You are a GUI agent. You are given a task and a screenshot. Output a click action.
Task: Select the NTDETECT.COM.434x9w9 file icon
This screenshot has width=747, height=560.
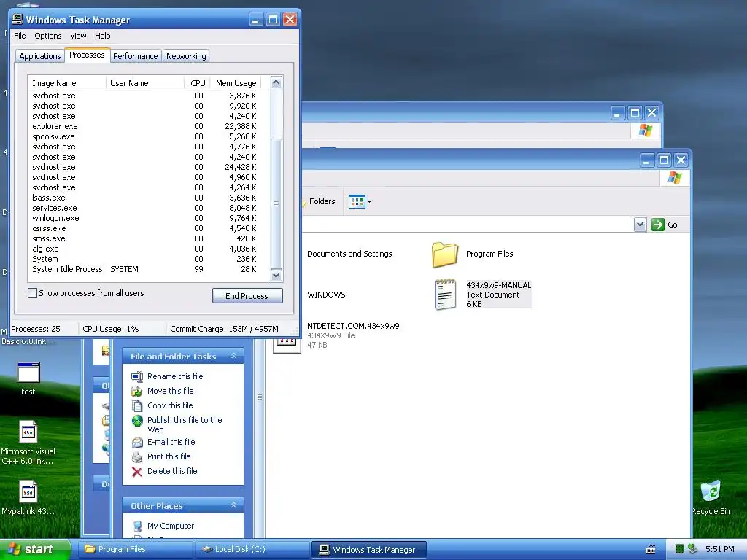click(x=286, y=344)
